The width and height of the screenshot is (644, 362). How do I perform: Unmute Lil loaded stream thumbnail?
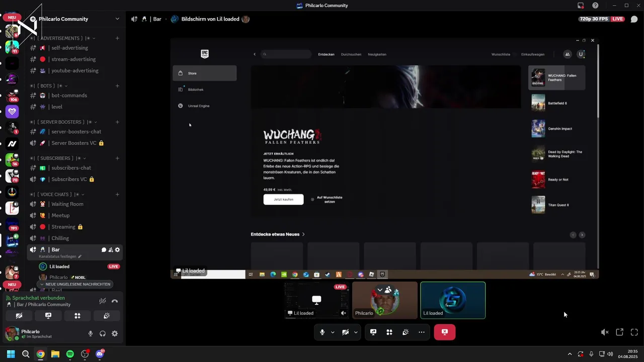344,313
